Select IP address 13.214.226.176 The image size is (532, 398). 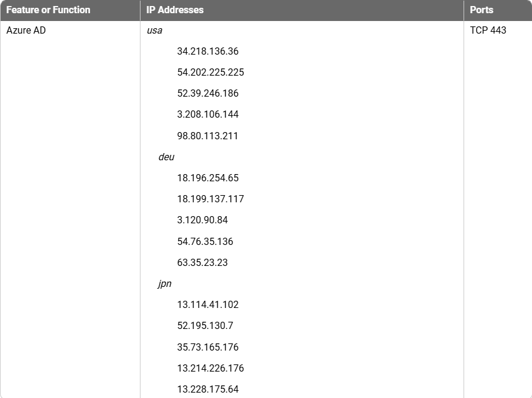tap(210, 368)
